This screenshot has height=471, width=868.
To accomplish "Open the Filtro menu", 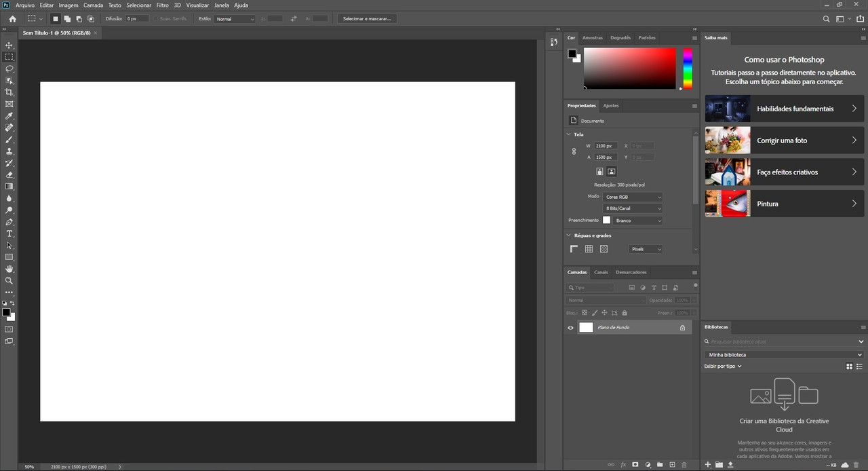I will pyautogui.click(x=163, y=5).
